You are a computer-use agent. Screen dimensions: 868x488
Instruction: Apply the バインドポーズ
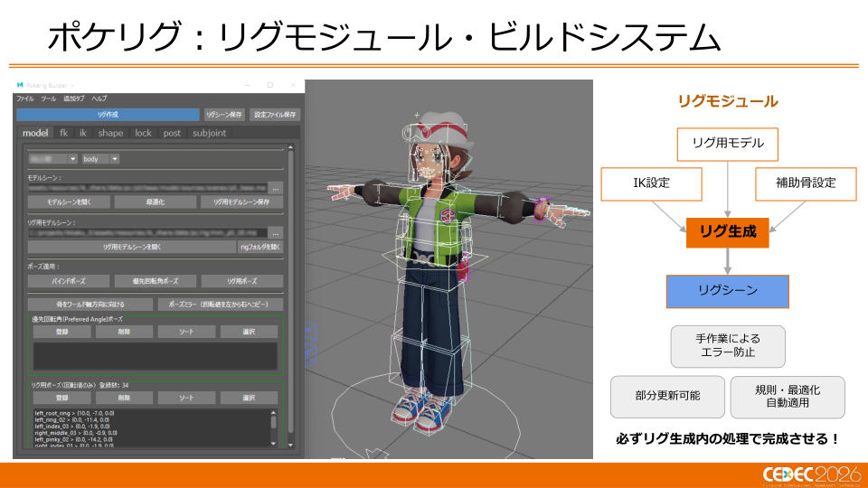tap(69, 281)
